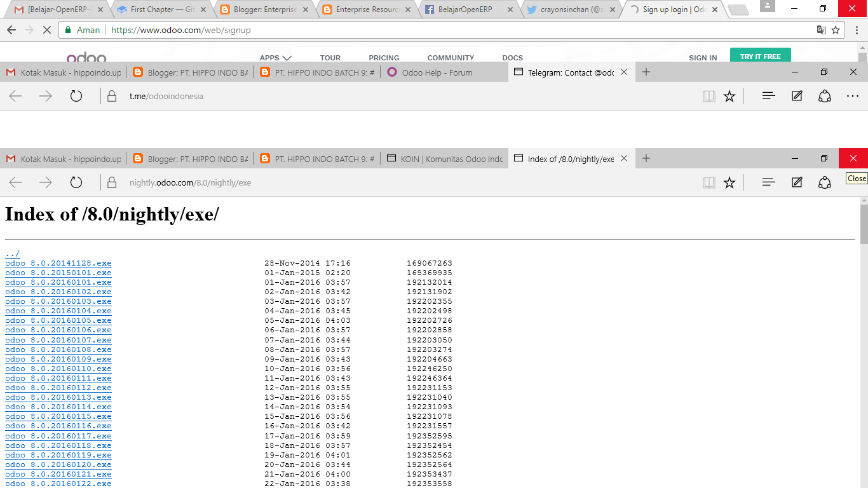Add t.me page to favorites in Edge
This screenshot has width=868, height=488.
click(x=729, y=97)
